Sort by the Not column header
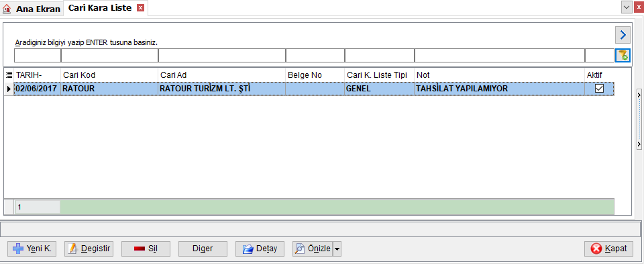Viewport: 644px width, 264px height. pyautogui.click(x=500, y=75)
